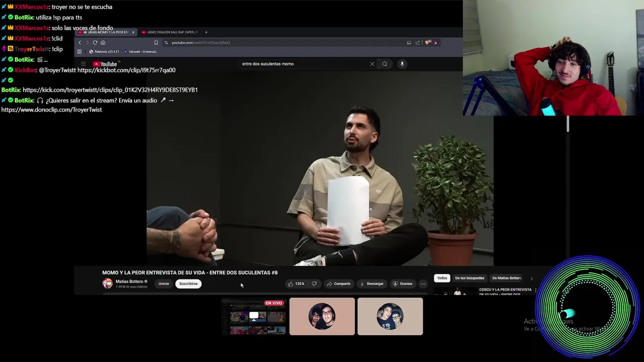Start voice search with microphone

click(x=402, y=64)
